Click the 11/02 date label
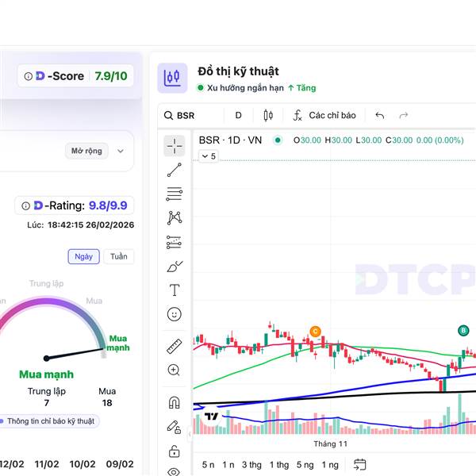This screenshot has width=476, height=476. point(47,464)
